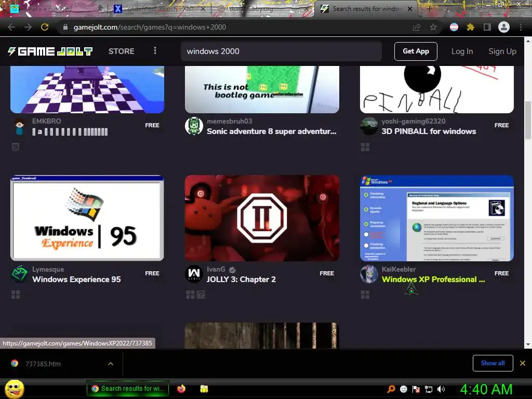
Task: Click yoshi-gaming62320's avatar
Action: pos(369,126)
